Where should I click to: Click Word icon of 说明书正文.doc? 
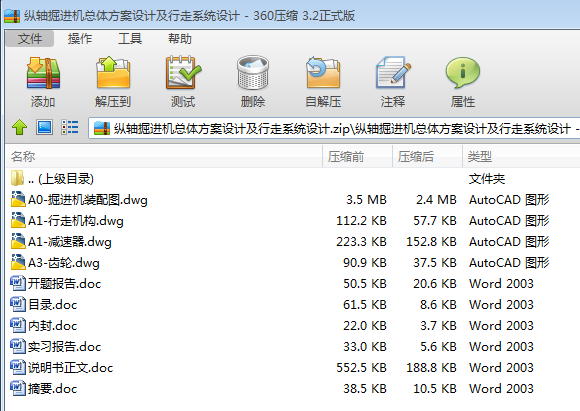coord(18,367)
